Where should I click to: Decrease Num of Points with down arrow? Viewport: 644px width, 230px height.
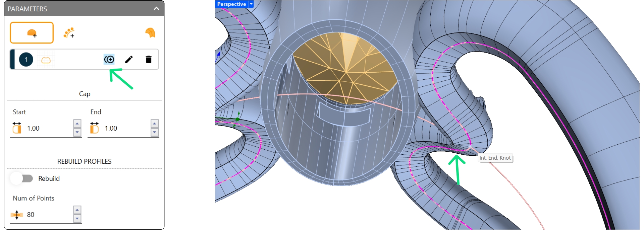(x=77, y=219)
